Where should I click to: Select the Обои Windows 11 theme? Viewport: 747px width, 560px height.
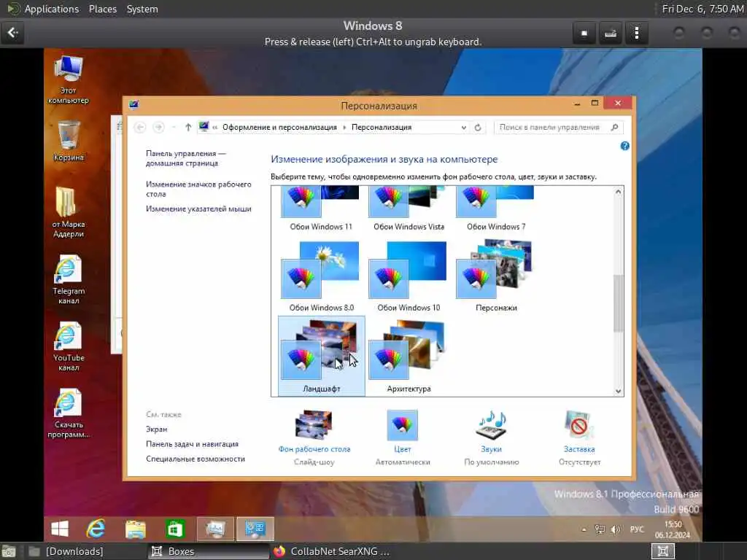click(x=321, y=209)
